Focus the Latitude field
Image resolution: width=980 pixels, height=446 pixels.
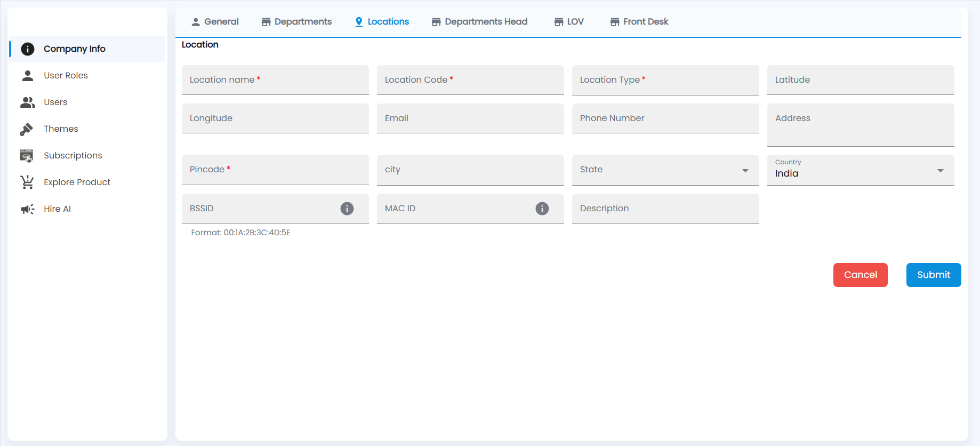[861, 80]
